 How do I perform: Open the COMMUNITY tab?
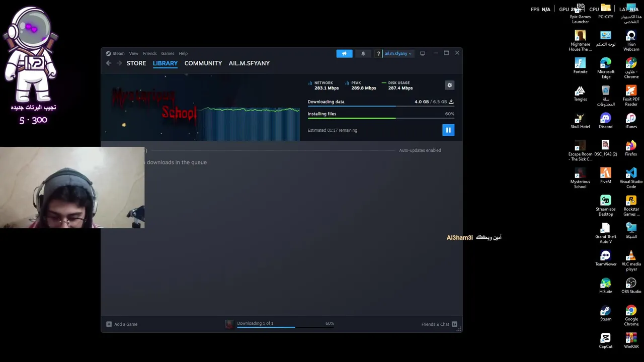pyautogui.click(x=203, y=63)
